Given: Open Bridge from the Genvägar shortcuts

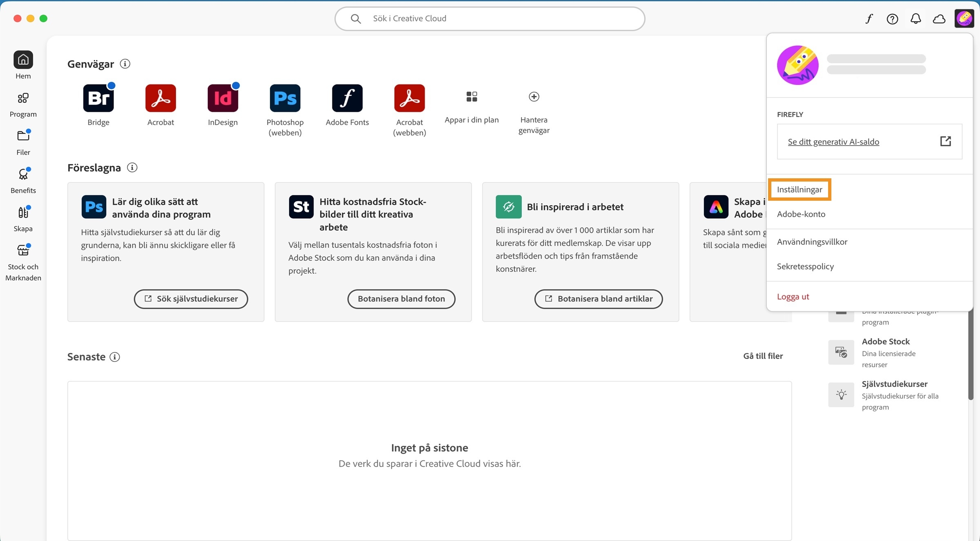Looking at the screenshot, I should (98, 98).
